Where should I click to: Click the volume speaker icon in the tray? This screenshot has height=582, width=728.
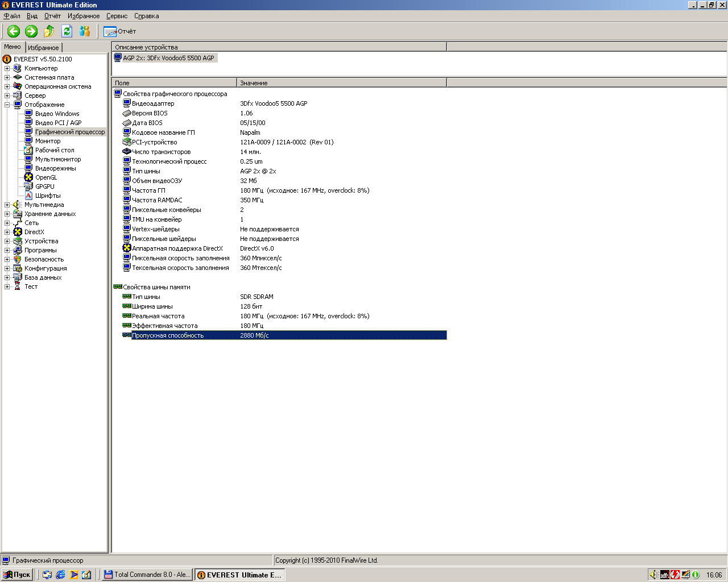point(654,575)
